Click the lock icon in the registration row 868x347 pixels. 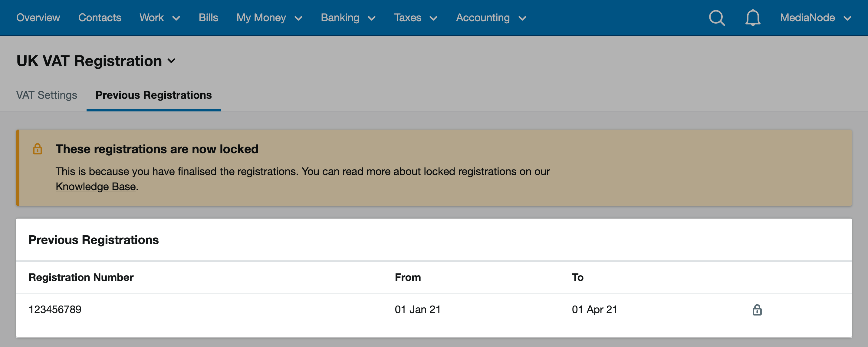coord(757,309)
